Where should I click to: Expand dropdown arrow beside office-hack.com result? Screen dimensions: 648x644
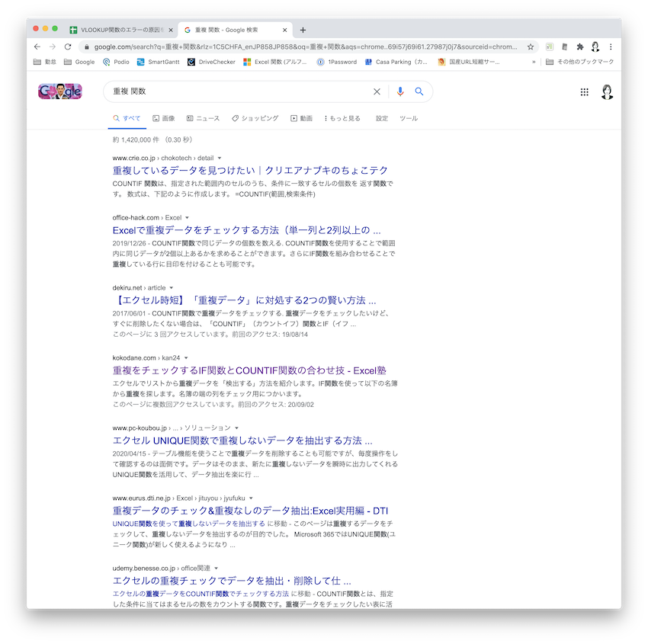(x=187, y=218)
